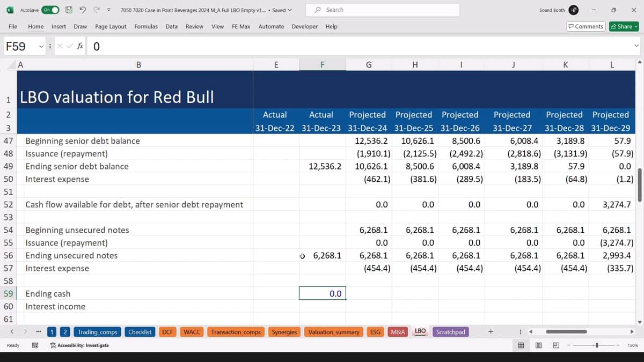Open the Help ribbon tab
644x362 pixels.
[332, 26]
